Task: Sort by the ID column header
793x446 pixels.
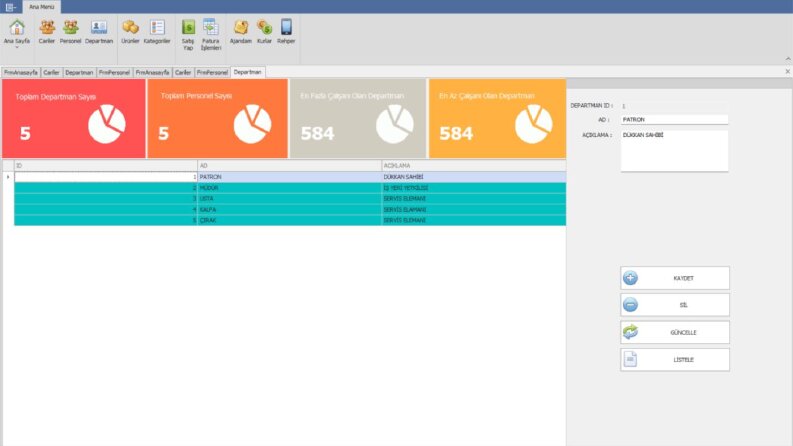Action: [106, 165]
